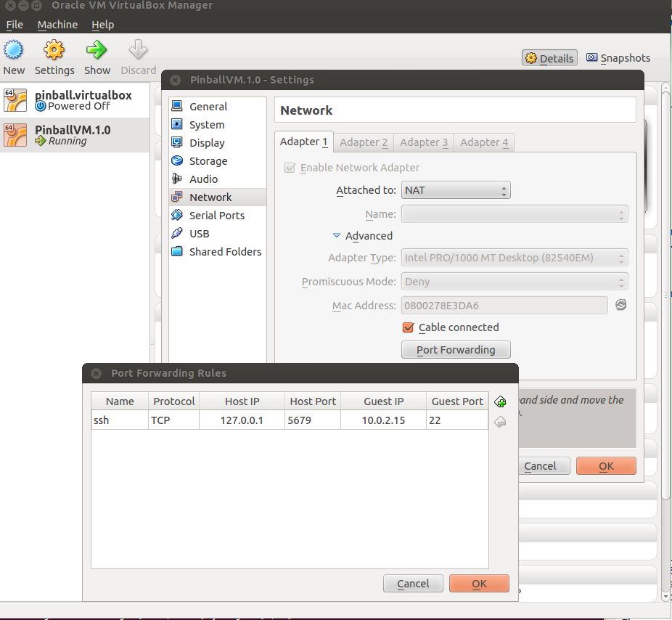This screenshot has height=620, width=672.
Task: Click the Mac Address input field
Action: [x=504, y=306]
